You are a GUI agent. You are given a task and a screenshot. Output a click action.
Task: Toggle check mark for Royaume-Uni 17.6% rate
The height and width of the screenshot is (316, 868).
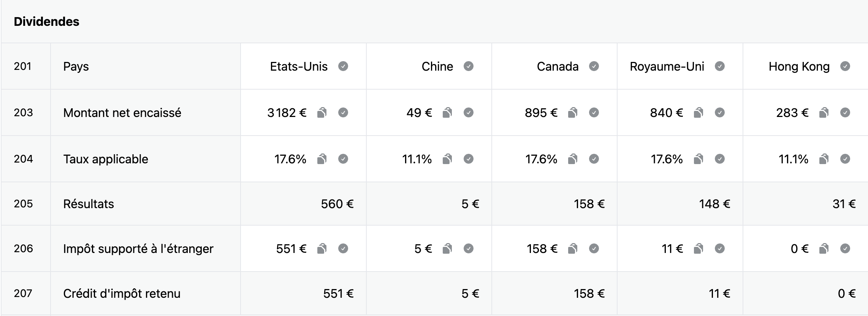click(x=720, y=159)
